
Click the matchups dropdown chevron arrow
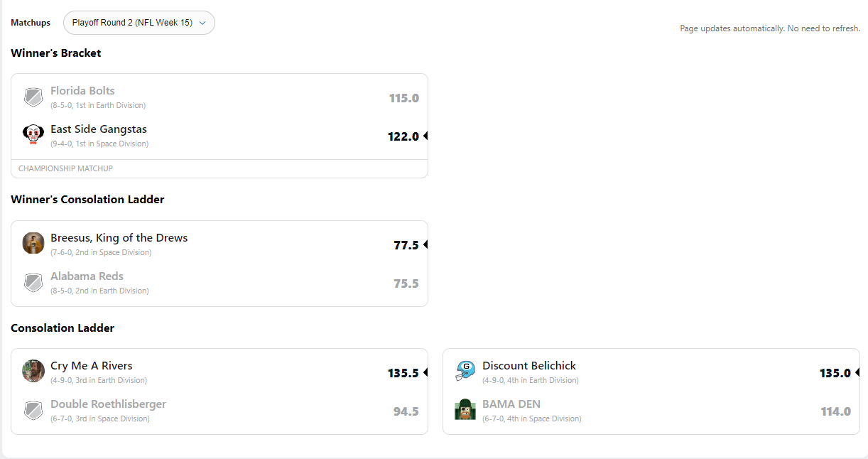202,23
